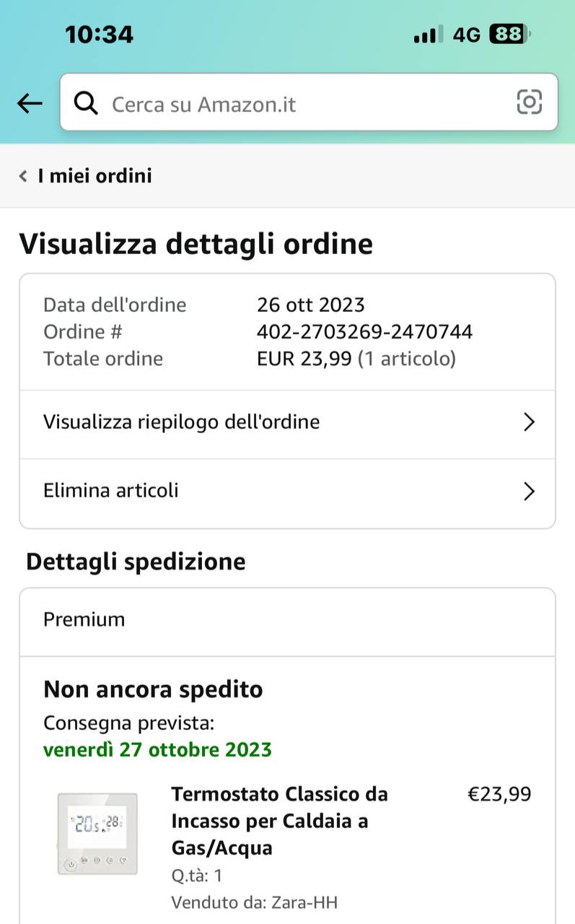Tap the search magnifier icon
The image size is (575, 924).
(x=87, y=104)
